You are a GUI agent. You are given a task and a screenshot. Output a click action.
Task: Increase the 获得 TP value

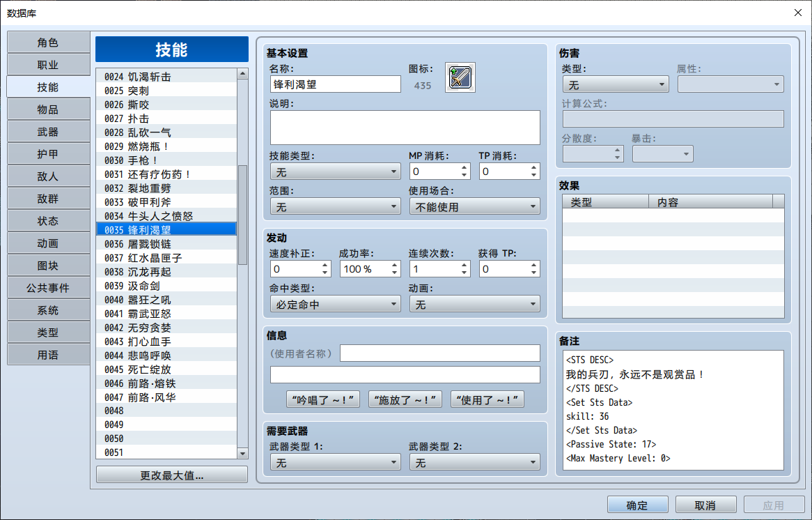pos(534,265)
